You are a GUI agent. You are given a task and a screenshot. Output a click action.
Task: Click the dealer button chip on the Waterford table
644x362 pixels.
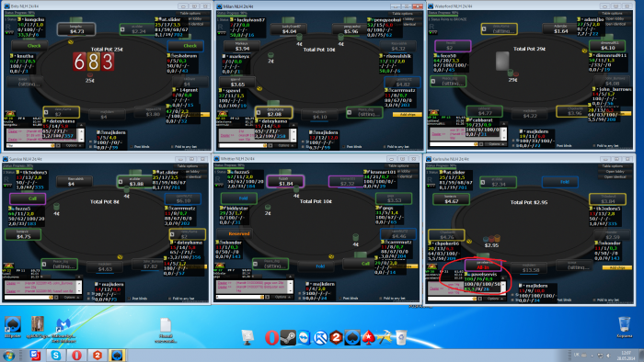point(584,51)
